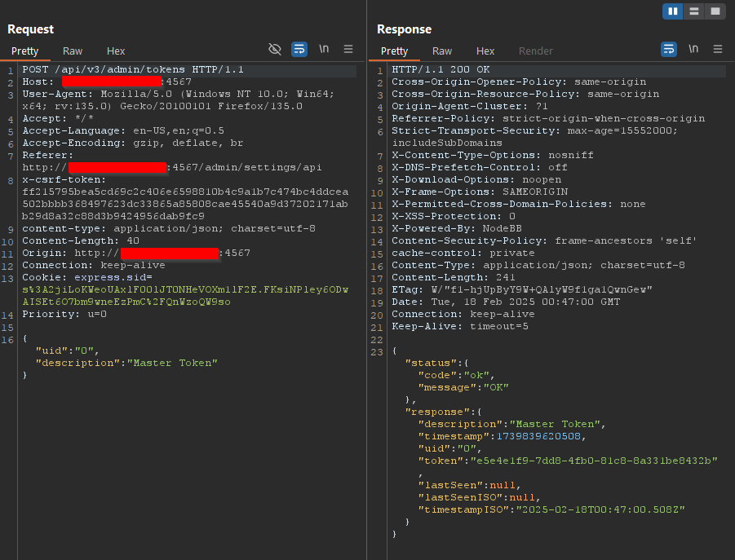Open the Render tab in the Response
Image resolution: width=735 pixels, height=560 pixels.
[x=535, y=51]
